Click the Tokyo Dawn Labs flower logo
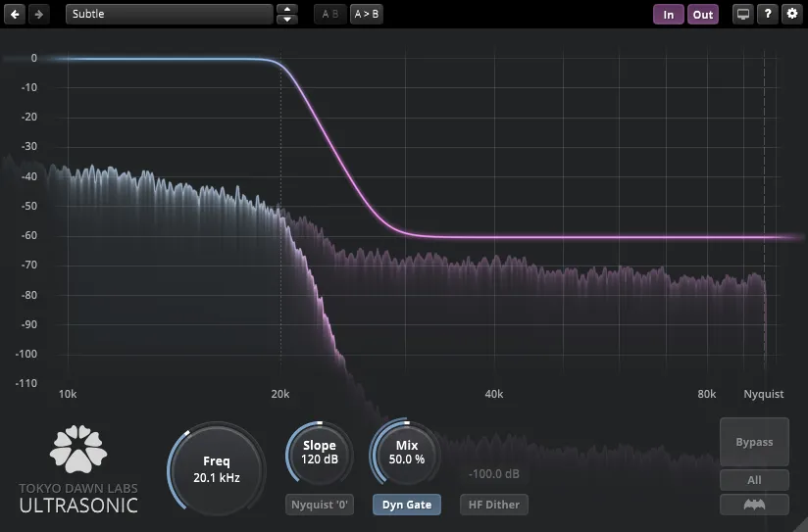 click(x=78, y=449)
